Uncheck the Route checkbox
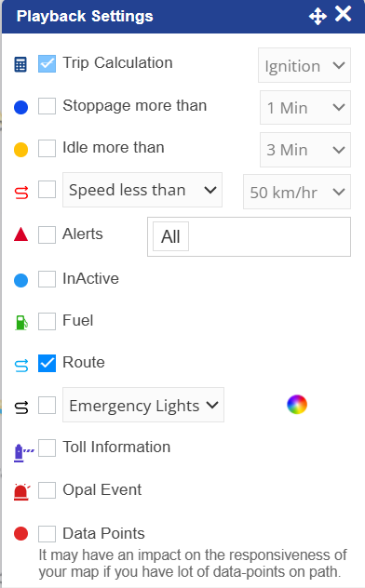The width and height of the screenshot is (365, 588). tap(47, 364)
